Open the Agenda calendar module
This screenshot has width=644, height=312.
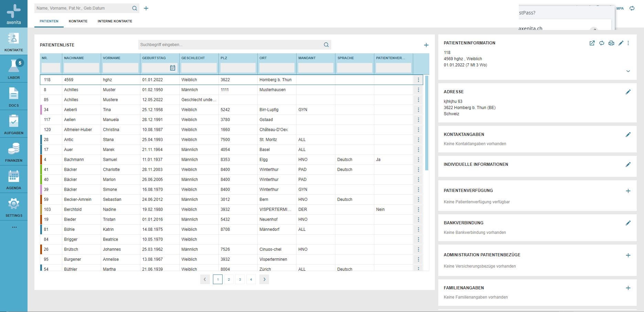point(14,179)
